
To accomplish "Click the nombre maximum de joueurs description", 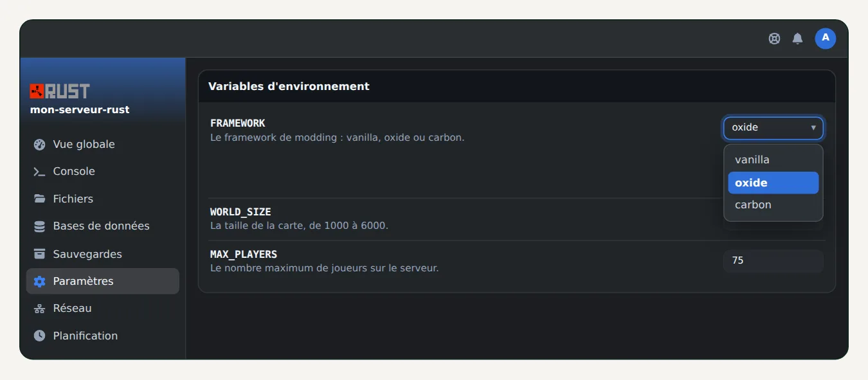I will click(324, 268).
